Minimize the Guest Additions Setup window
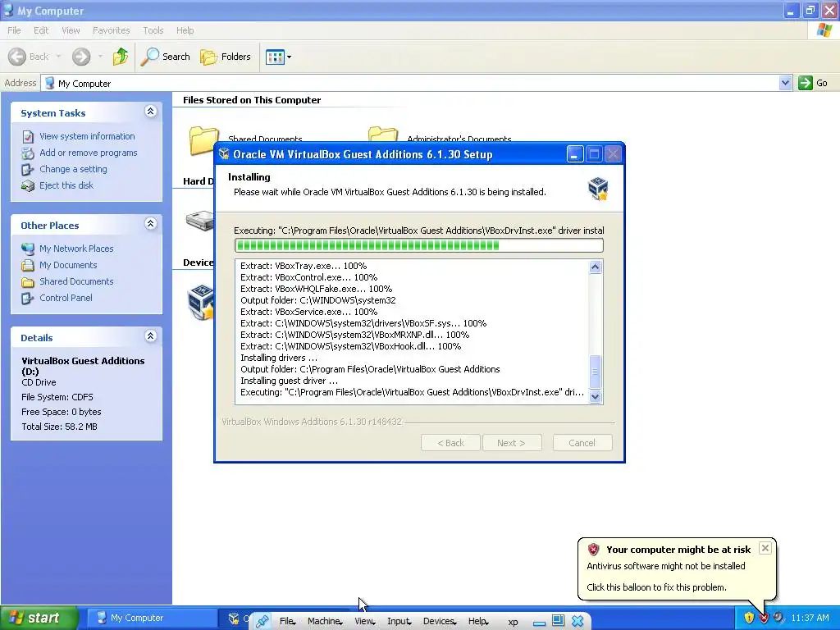Screen dimensions: 840x630 coord(575,154)
